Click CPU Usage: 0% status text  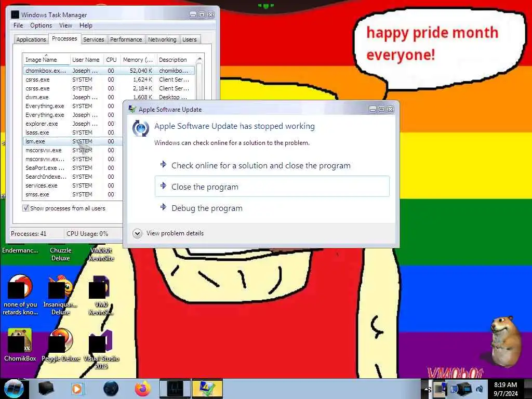87,234
